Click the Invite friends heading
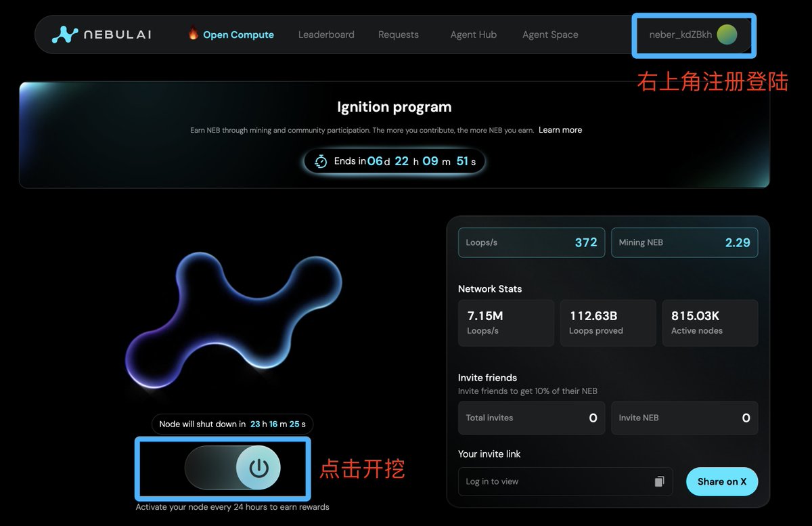Image resolution: width=812 pixels, height=526 pixels. (487, 378)
